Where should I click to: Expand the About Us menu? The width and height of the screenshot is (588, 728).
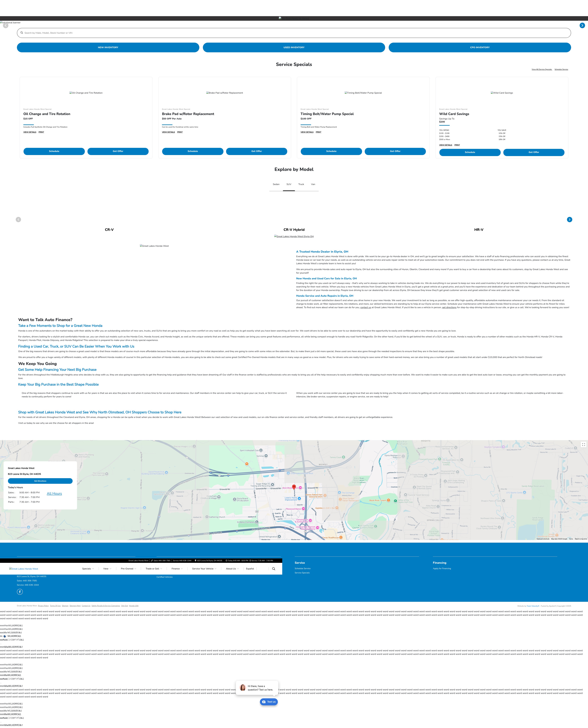pos(232,569)
